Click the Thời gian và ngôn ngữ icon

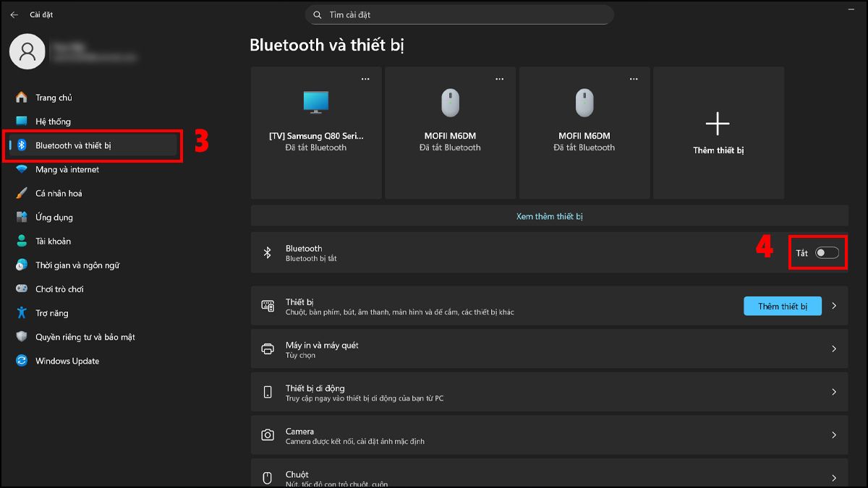[x=22, y=265]
